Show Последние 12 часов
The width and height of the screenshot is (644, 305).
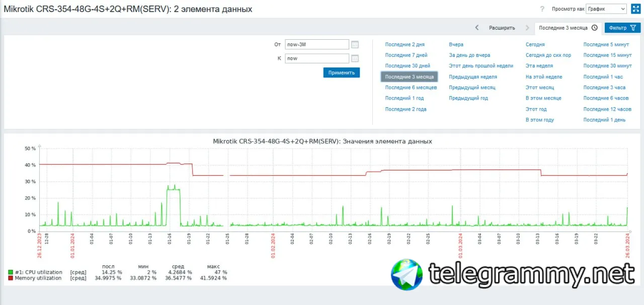pyautogui.click(x=607, y=109)
